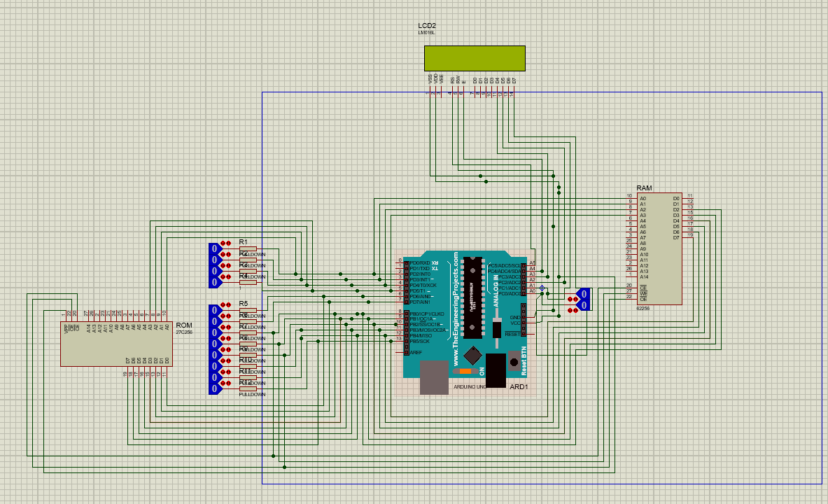Select the black power jack on the Arduino

point(496,370)
